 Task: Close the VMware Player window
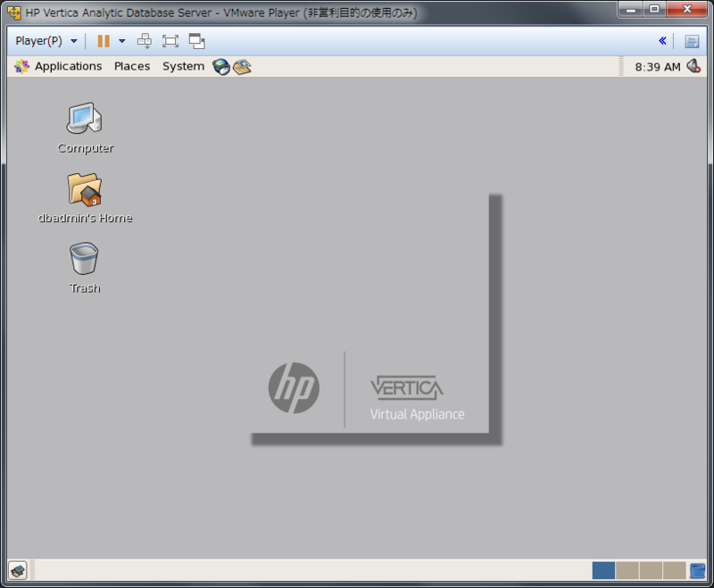[686, 9]
